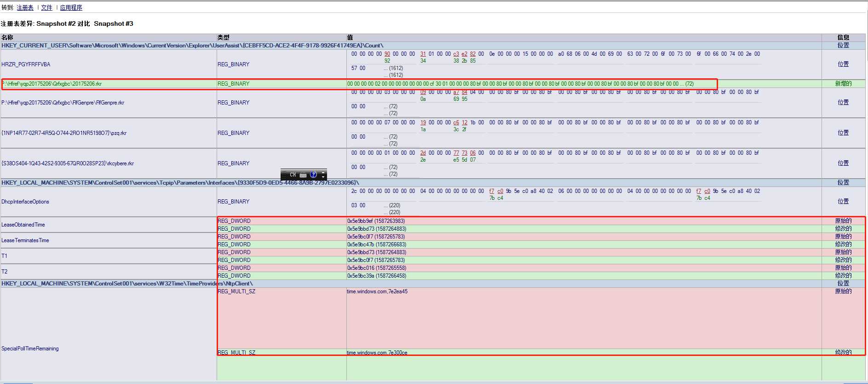Select the LeaseTerminatesTime value name

coord(25,240)
